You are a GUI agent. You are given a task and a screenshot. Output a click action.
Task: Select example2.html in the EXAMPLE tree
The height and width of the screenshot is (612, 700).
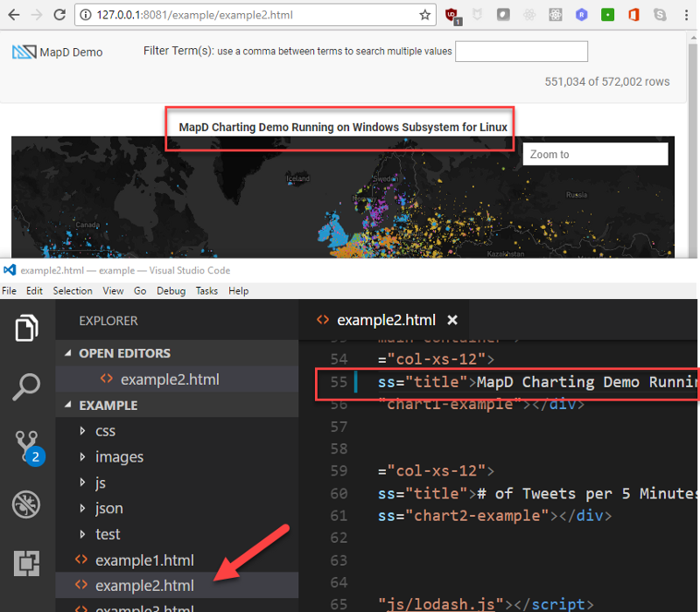[x=177, y=585]
